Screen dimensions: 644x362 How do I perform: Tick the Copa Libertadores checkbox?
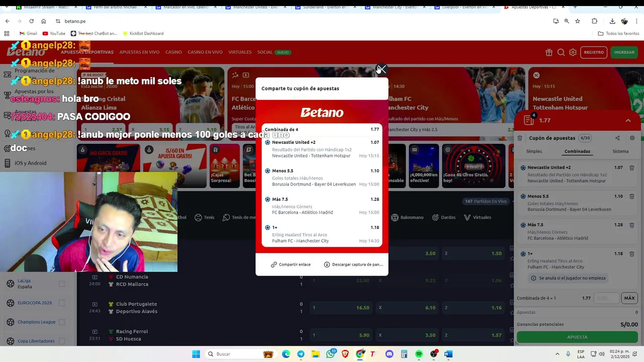click(62, 341)
